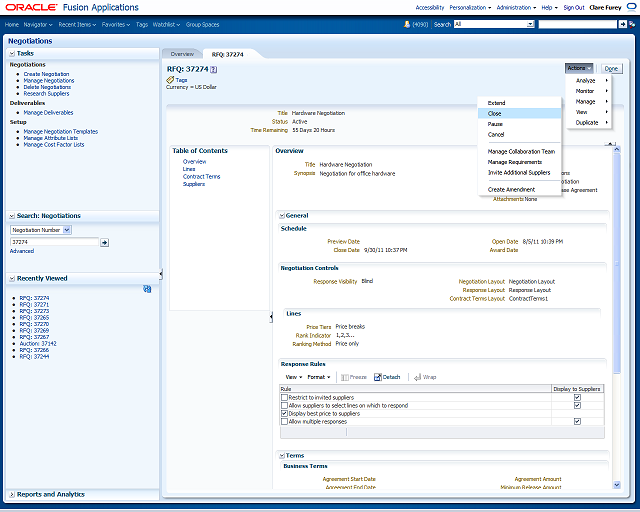Click Home in the navigation bar
This screenshot has width=640, height=512.
[11, 24]
